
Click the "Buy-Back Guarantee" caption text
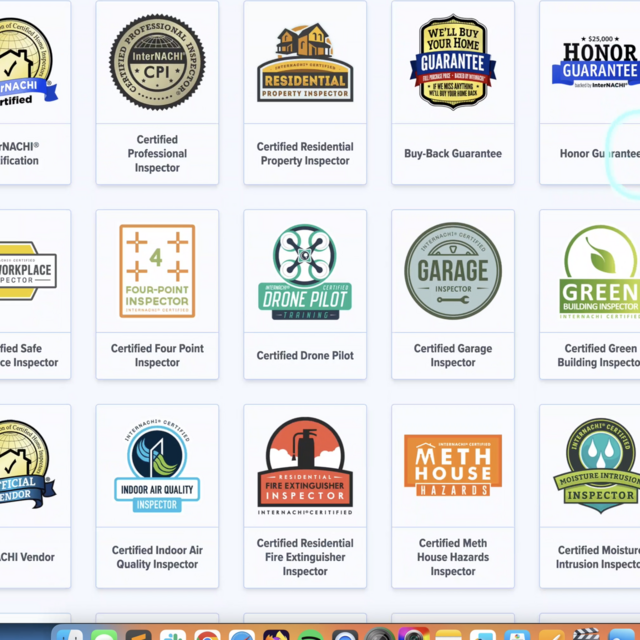[453, 154]
